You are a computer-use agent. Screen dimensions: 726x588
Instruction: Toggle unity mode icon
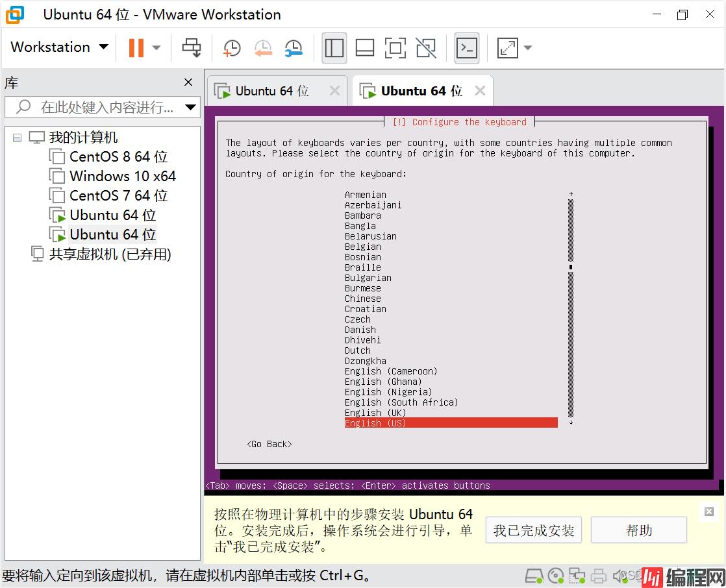pyautogui.click(x=426, y=47)
